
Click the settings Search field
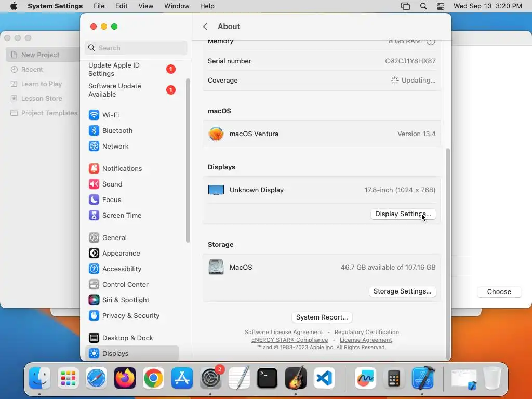[x=136, y=48]
